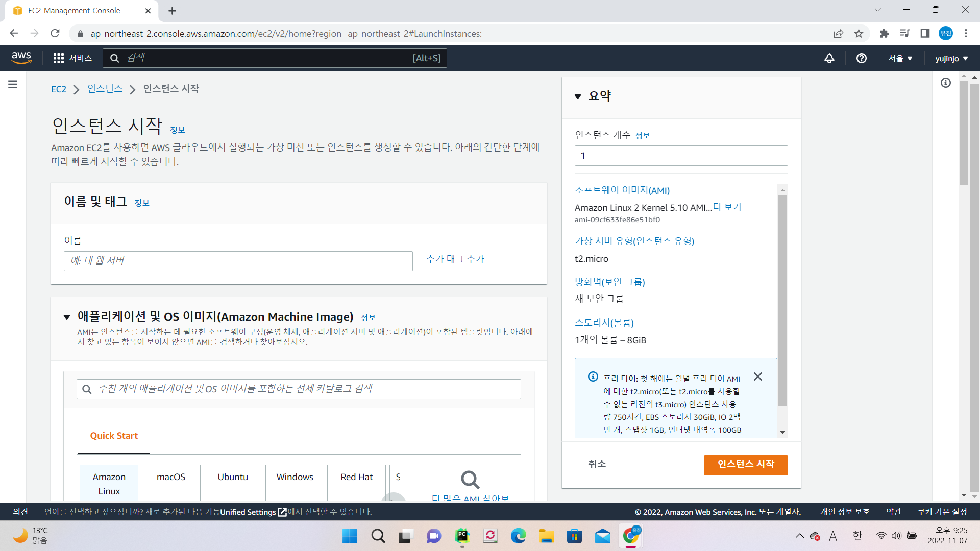The width and height of the screenshot is (980, 551).
Task: Click the Chrome extensions puzzle icon
Action: point(884,34)
